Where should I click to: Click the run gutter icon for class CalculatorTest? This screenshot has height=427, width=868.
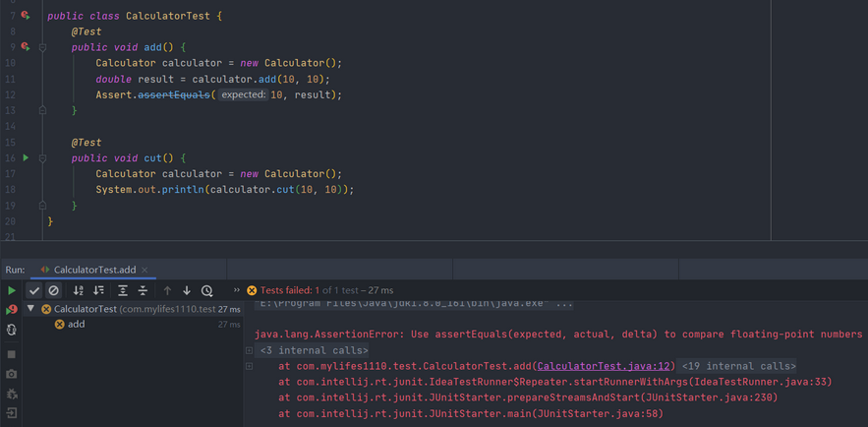click(x=26, y=16)
